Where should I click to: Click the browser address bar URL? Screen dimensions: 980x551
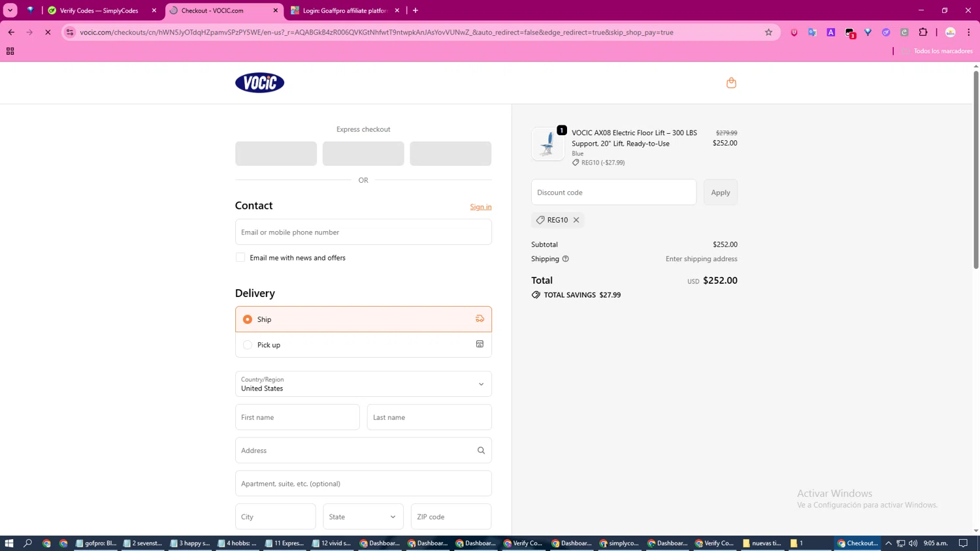(376, 32)
